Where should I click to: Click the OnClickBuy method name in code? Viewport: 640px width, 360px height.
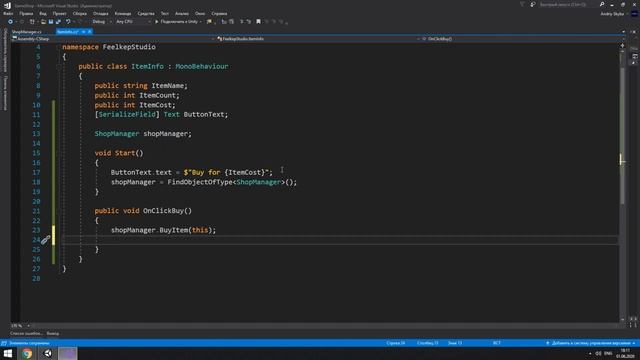coord(163,211)
